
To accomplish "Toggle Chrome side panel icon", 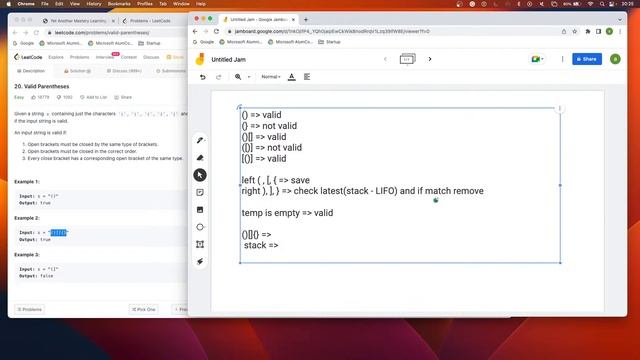I will click(x=598, y=31).
